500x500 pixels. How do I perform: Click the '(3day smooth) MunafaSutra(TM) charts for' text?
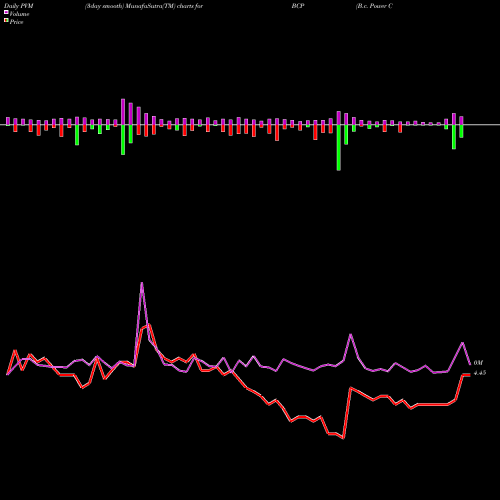pyautogui.click(x=144, y=6)
